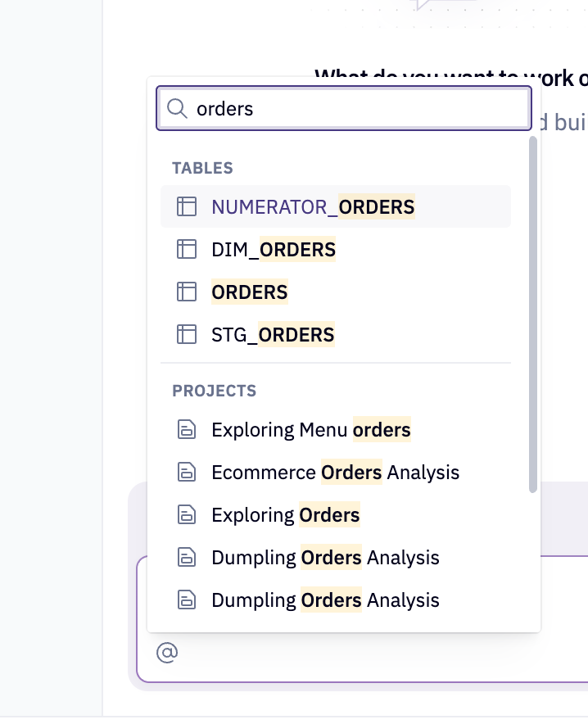Open the Exploring Menu orders project
588x724 pixels.
tap(336, 429)
